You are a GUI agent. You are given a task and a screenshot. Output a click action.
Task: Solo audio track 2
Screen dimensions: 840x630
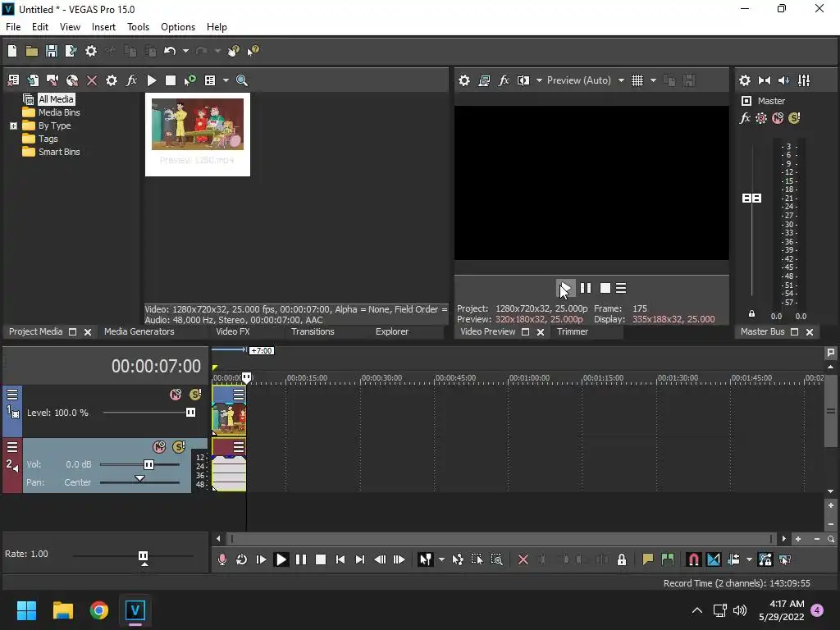coord(179,447)
